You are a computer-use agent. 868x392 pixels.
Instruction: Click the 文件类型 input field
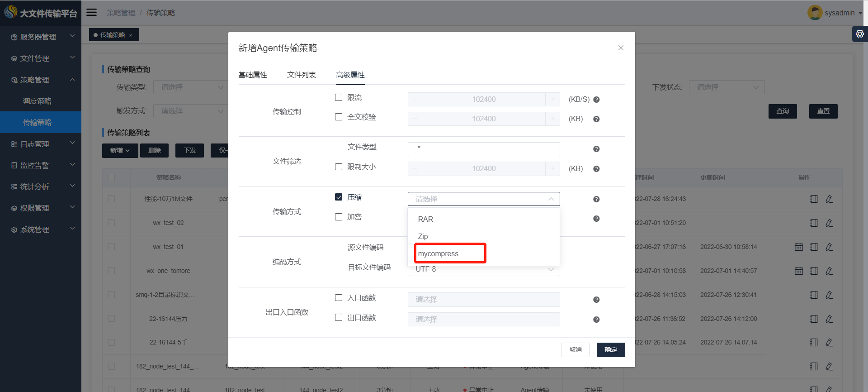483,149
